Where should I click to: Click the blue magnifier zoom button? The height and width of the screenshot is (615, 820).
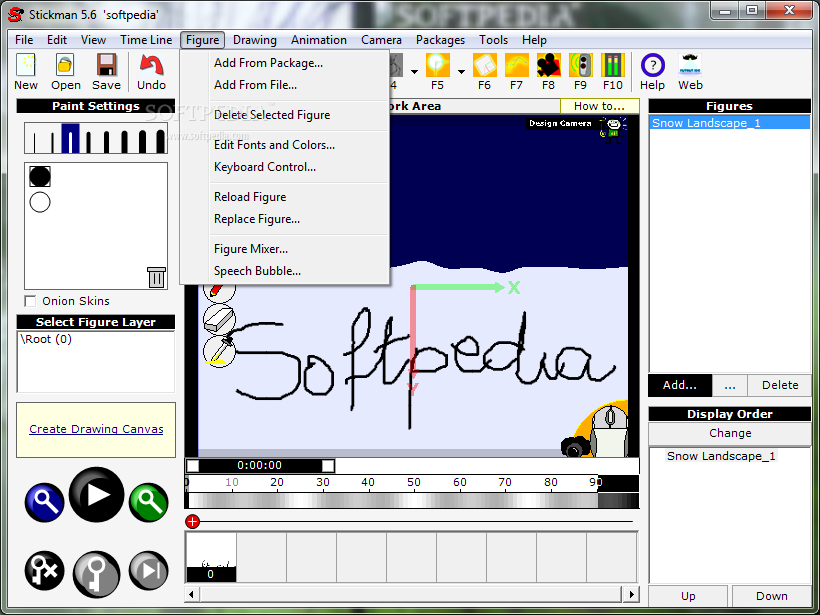coord(44,502)
